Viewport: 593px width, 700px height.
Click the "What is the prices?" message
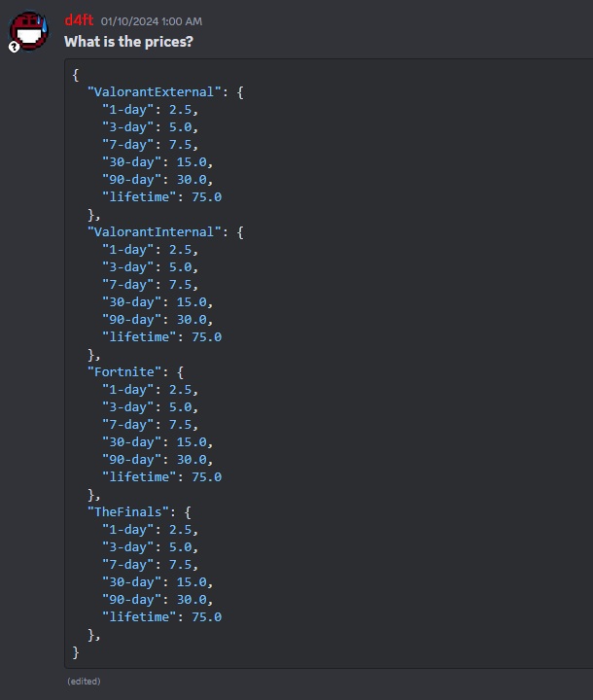[x=129, y=42]
